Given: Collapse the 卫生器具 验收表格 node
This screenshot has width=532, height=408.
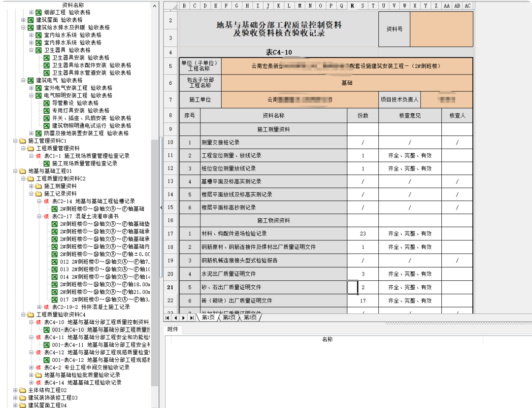Looking at the screenshot, I should (31, 50).
